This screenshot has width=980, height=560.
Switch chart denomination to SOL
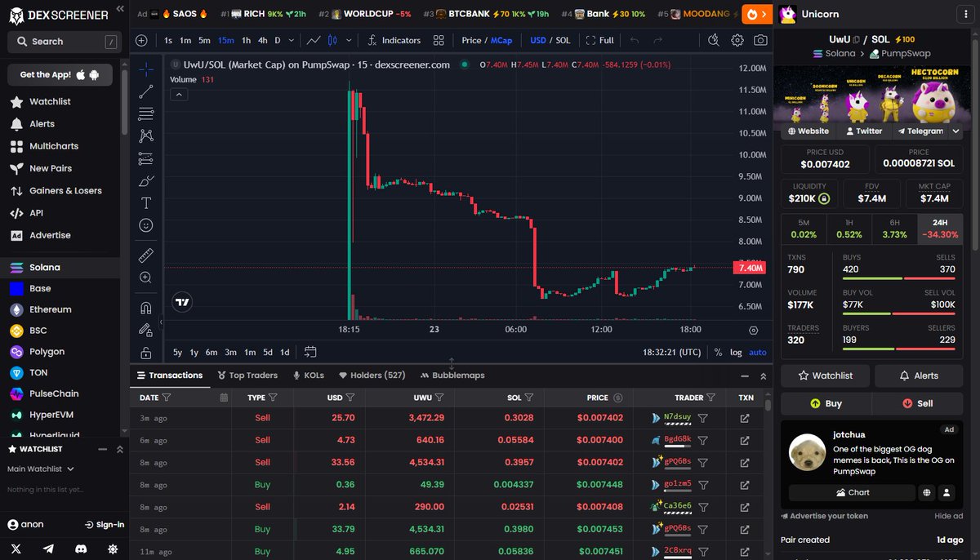tap(563, 40)
